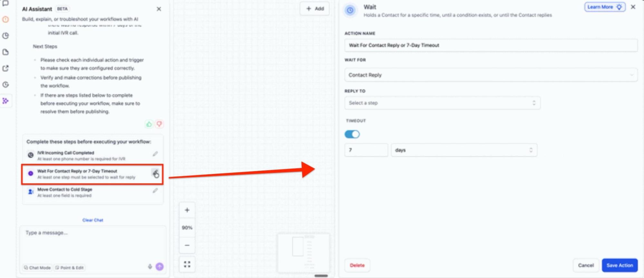Send the chat message with purple arrow
Screen dimensions: 644x278
[159, 266]
